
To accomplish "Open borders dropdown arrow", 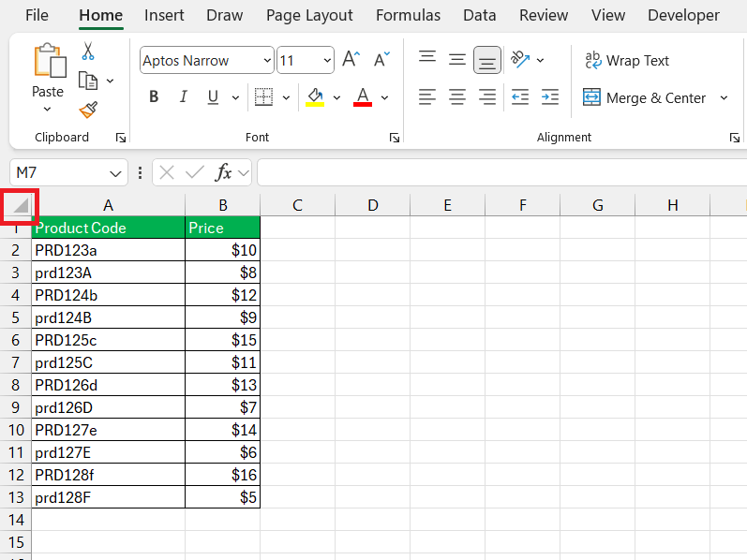I will 286,98.
